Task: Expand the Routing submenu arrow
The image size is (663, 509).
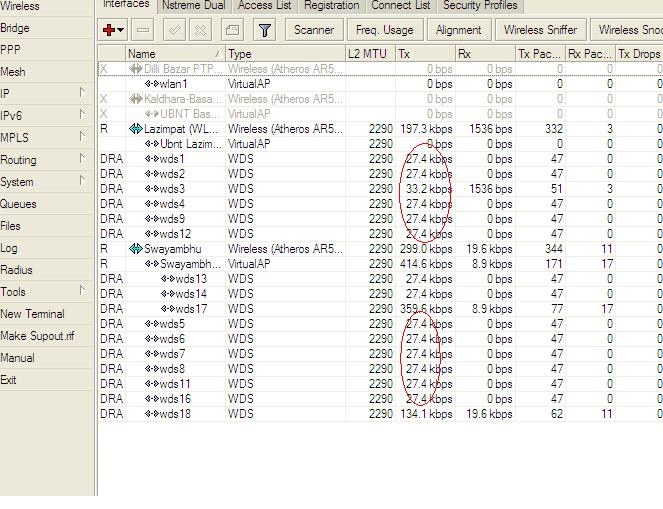Action: coord(82,159)
